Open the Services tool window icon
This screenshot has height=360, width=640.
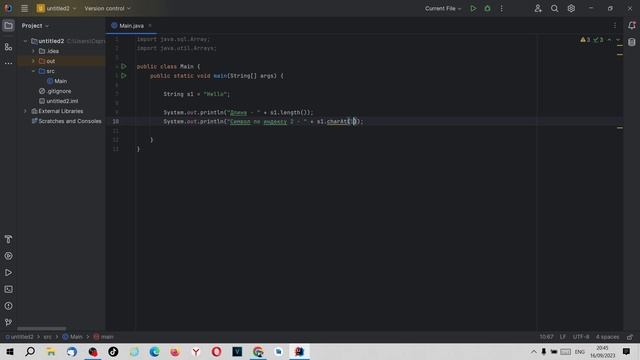click(x=8, y=256)
